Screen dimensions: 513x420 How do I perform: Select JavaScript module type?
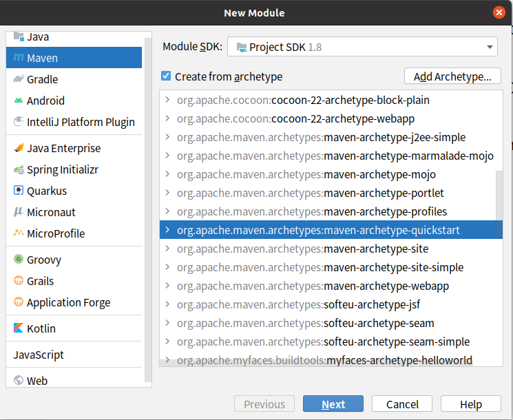74,355
